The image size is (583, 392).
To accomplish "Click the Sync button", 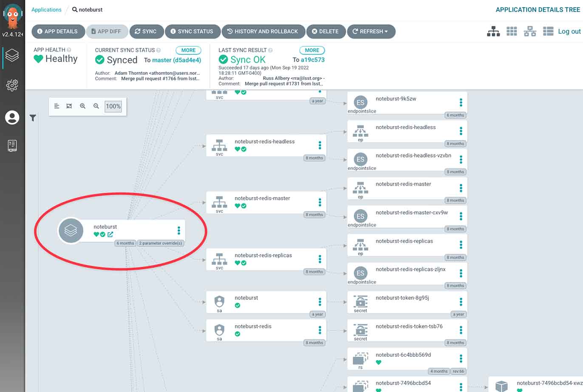I will click(x=146, y=31).
